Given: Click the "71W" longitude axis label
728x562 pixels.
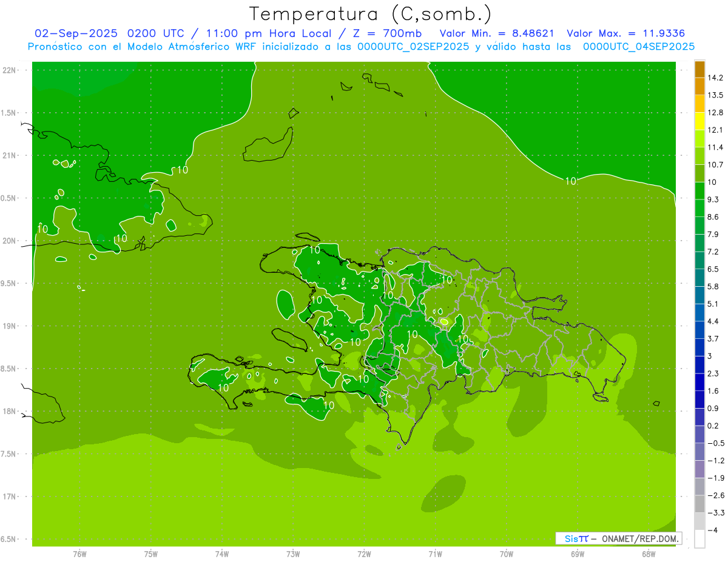Looking at the screenshot, I should coord(436,554).
